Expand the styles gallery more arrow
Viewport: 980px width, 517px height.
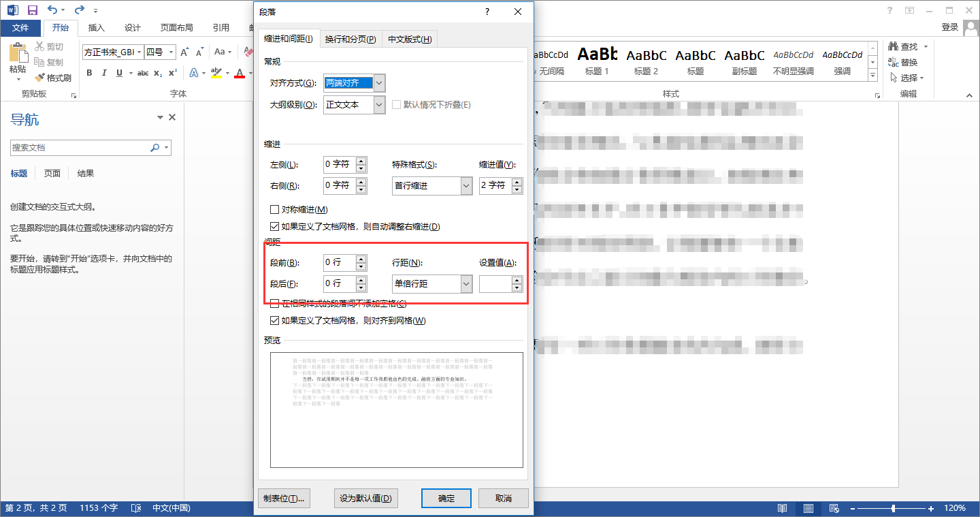click(872, 76)
